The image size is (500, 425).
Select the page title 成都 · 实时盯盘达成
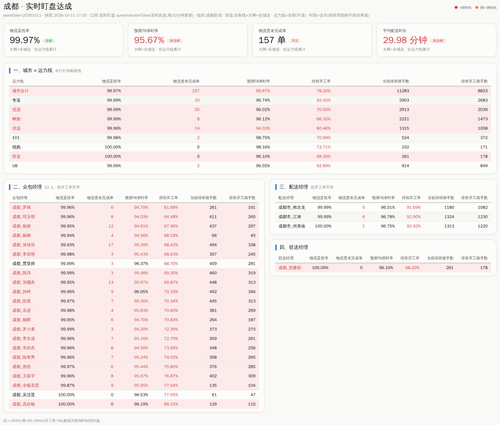38,6
